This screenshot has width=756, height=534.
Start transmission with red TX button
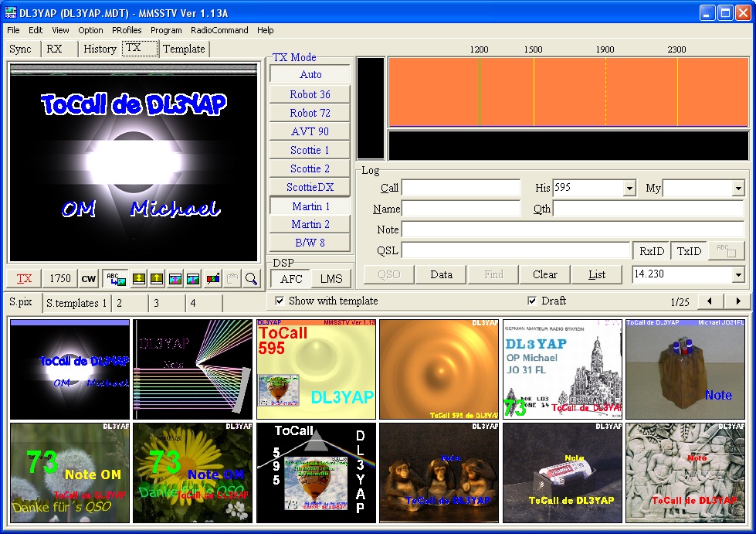pyautogui.click(x=24, y=278)
